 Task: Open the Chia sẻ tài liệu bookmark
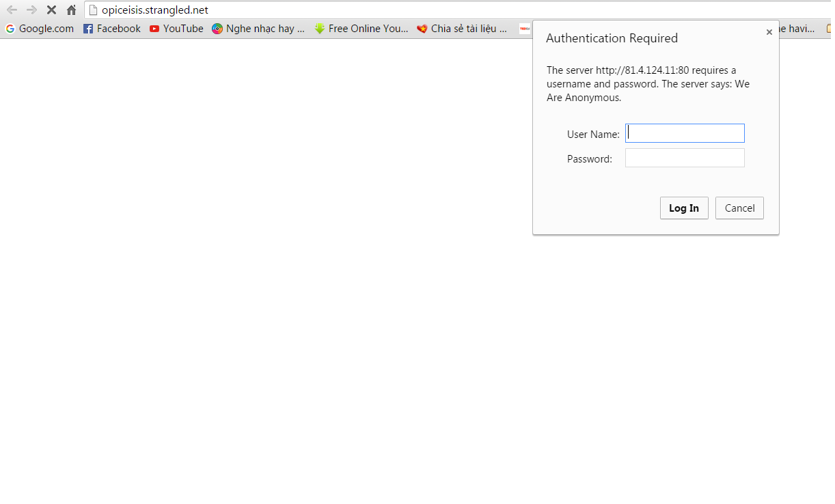tap(462, 29)
